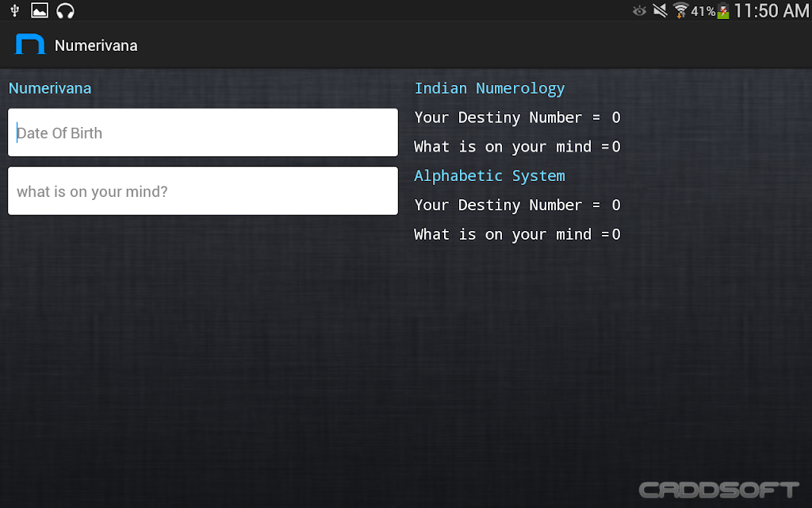Select the Indian Numerology heading

489,89
